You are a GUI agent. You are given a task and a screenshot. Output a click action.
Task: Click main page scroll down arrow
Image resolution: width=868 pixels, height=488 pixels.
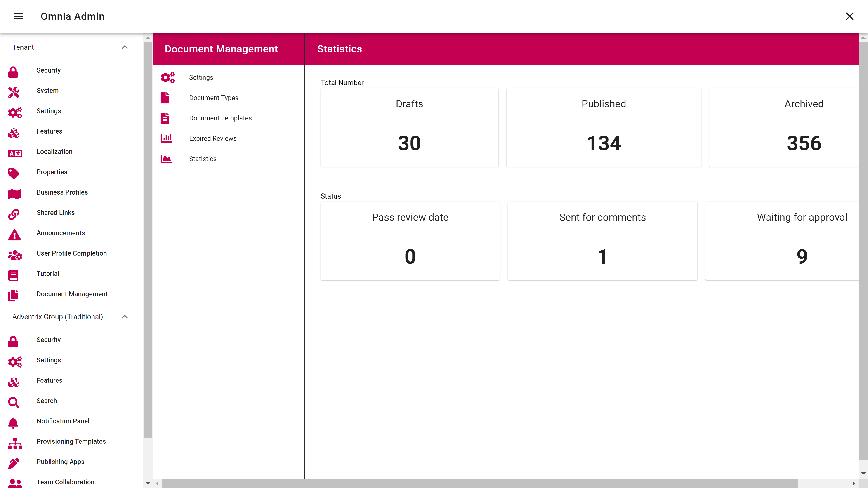pos(863,474)
